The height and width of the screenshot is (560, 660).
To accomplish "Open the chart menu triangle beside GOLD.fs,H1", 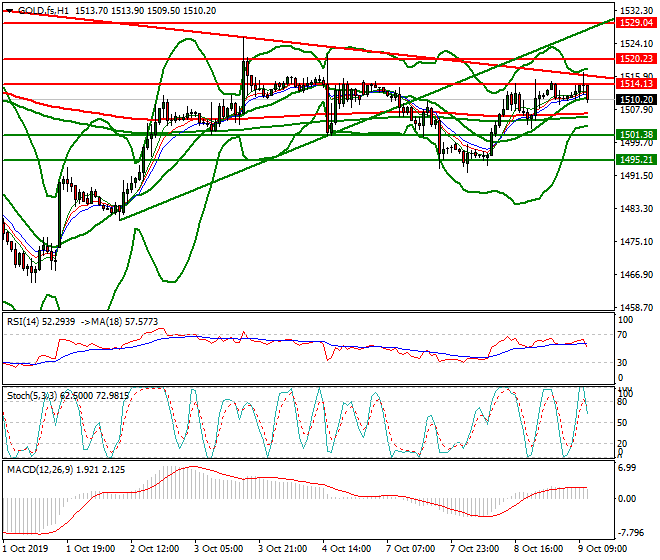I will pos(9,11).
